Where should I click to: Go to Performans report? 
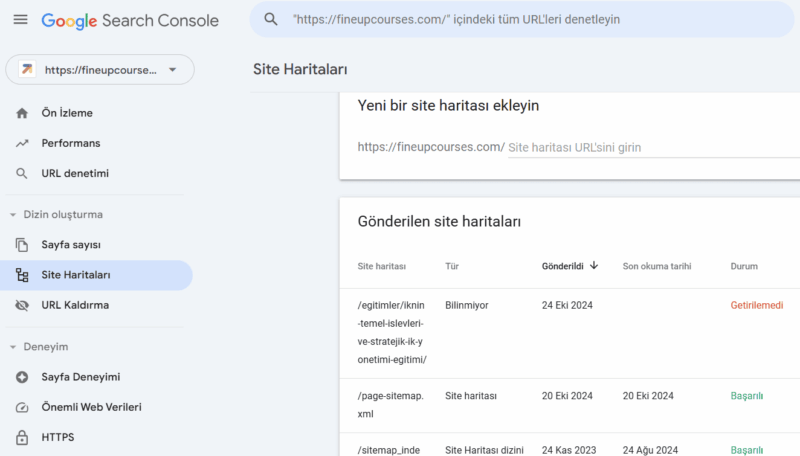(x=71, y=143)
